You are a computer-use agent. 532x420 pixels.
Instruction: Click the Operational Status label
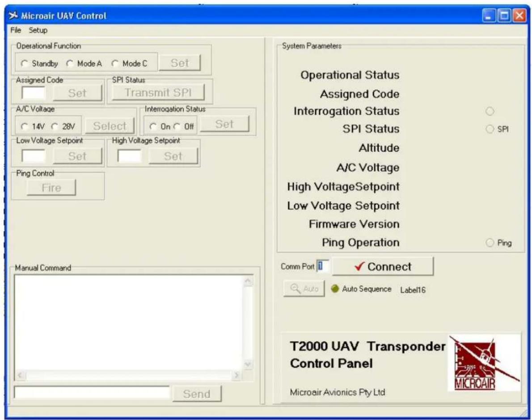(350, 75)
